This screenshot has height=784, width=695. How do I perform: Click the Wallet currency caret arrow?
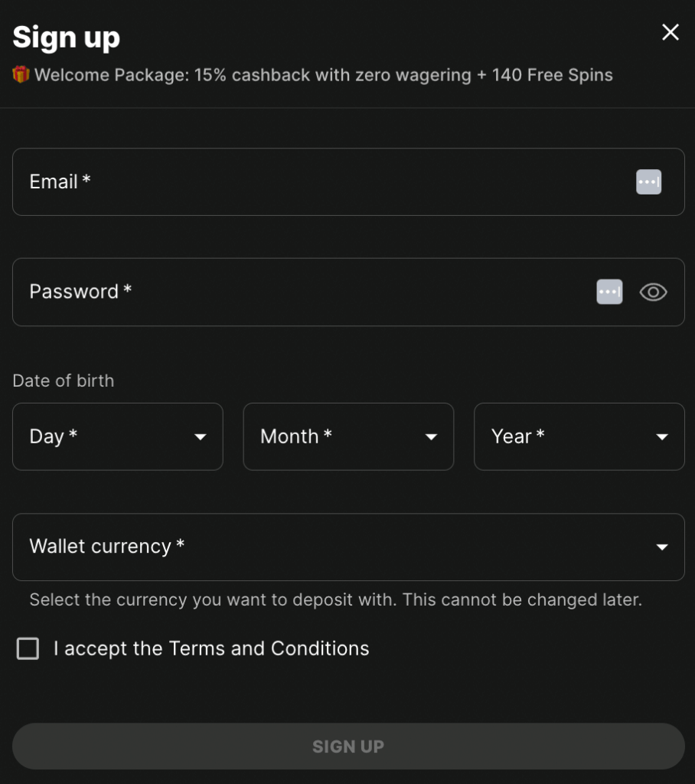[662, 547]
